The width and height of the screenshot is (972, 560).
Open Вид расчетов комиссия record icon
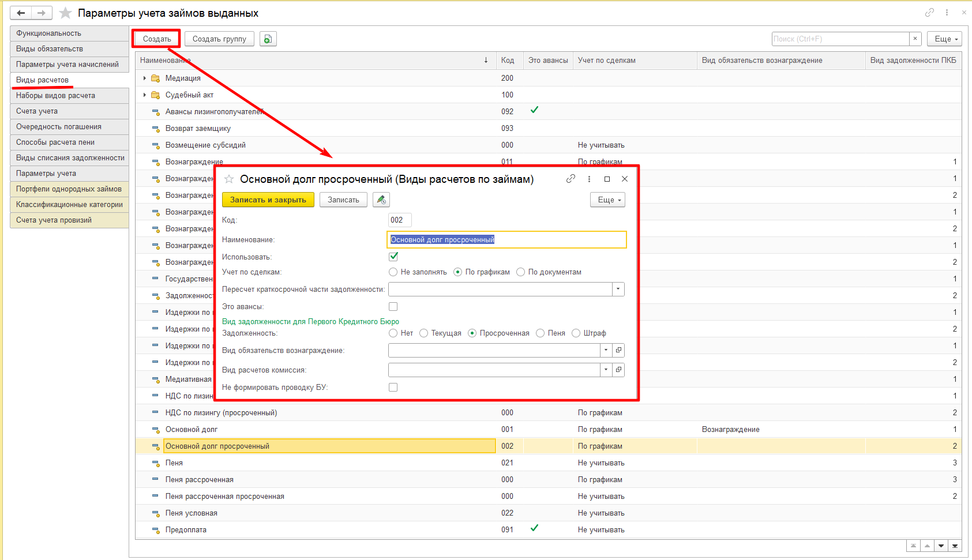[x=618, y=370]
